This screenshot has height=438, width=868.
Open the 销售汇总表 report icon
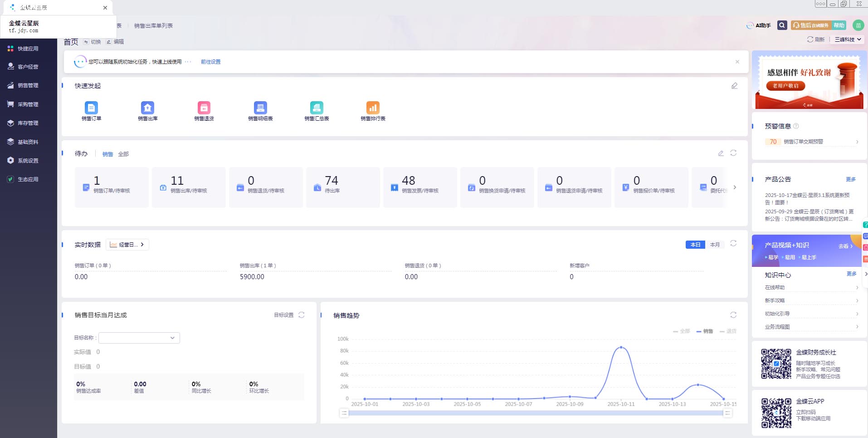point(317,108)
